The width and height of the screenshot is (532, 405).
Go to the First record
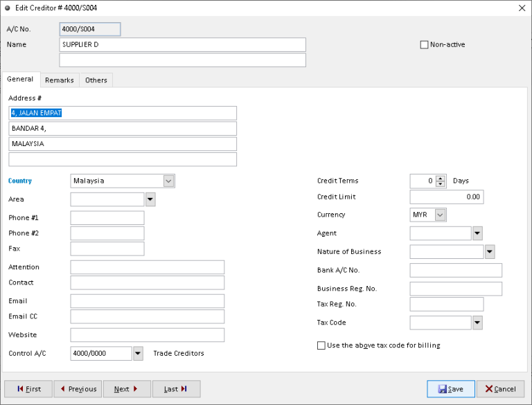(28, 388)
